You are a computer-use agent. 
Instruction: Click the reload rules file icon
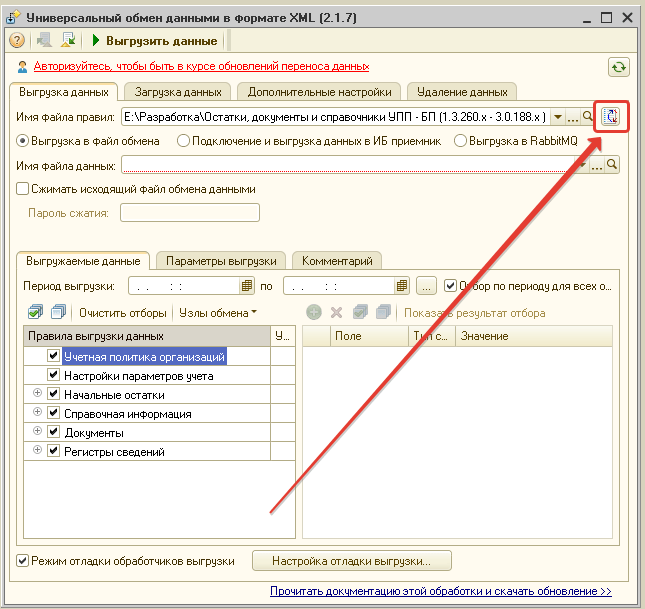tap(609, 117)
